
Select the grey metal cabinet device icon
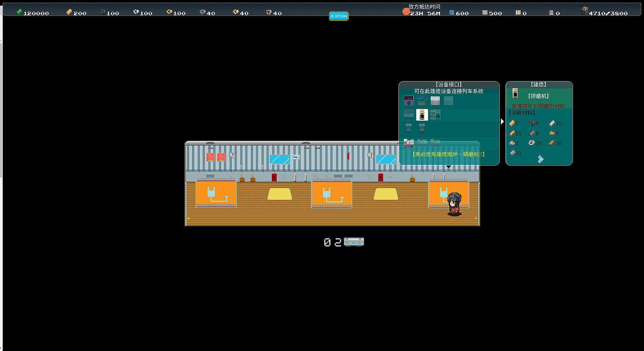435,101
